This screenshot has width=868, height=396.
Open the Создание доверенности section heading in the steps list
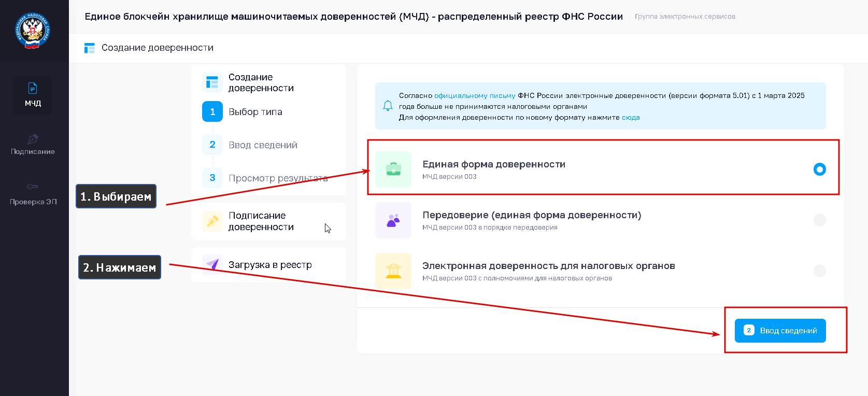pyautogui.click(x=261, y=82)
